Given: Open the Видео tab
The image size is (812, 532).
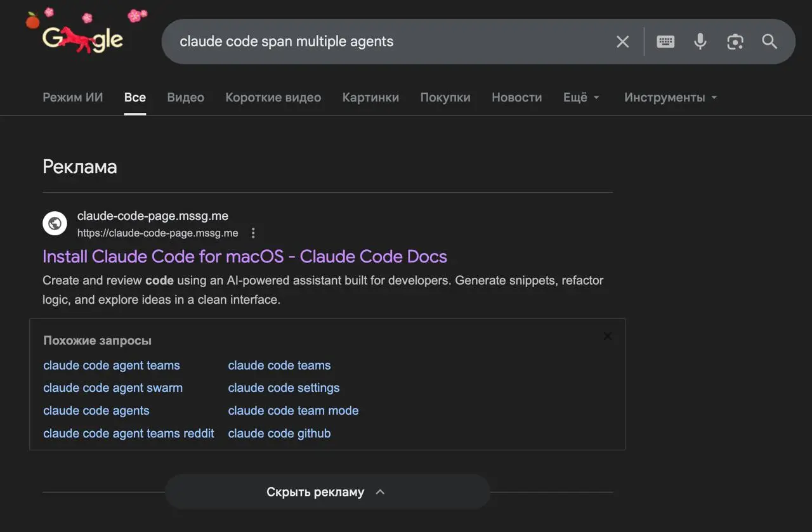Looking at the screenshot, I should coord(186,98).
